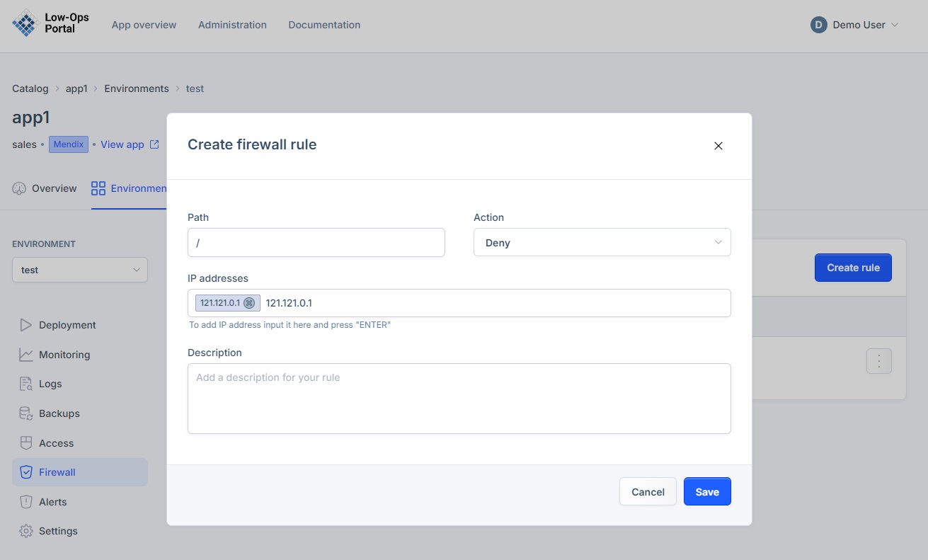Click the Firewall shield check icon

26,472
